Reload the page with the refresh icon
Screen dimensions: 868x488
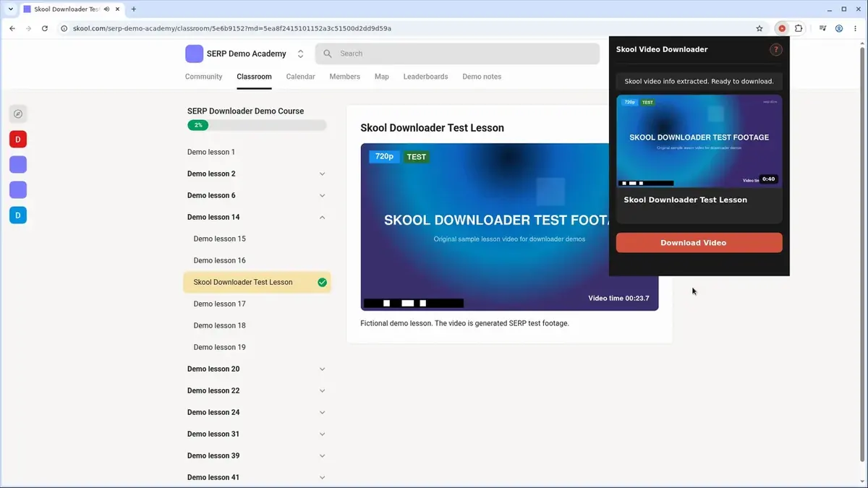click(45, 28)
